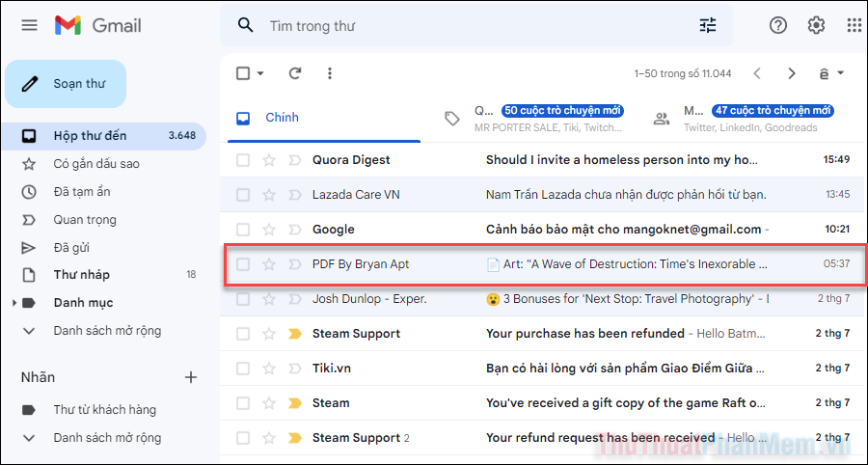
Task: Open search filter options icon
Action: (x=708, y=25)
